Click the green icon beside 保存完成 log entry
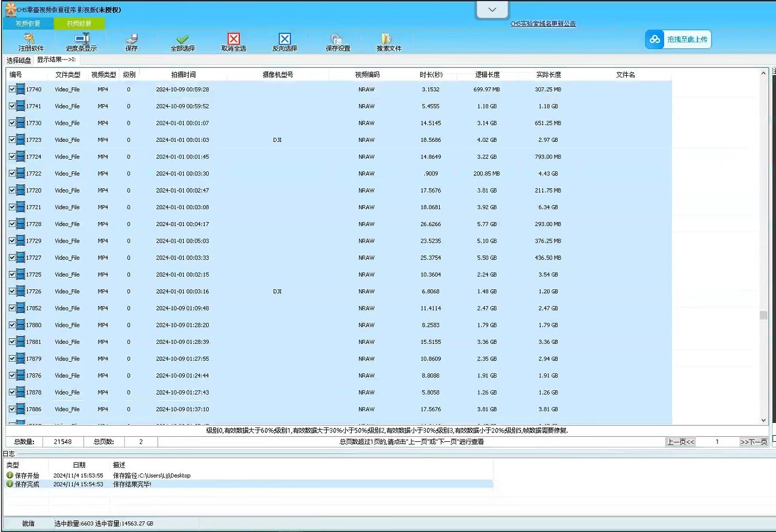 (x=9, y=484)
